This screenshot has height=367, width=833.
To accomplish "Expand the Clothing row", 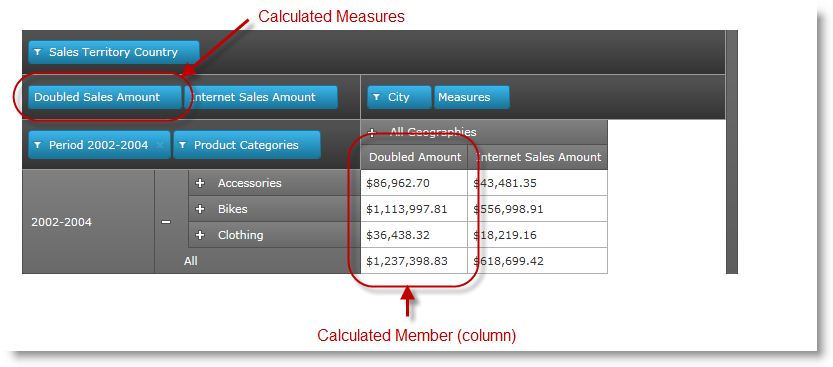I will (200, 235).
